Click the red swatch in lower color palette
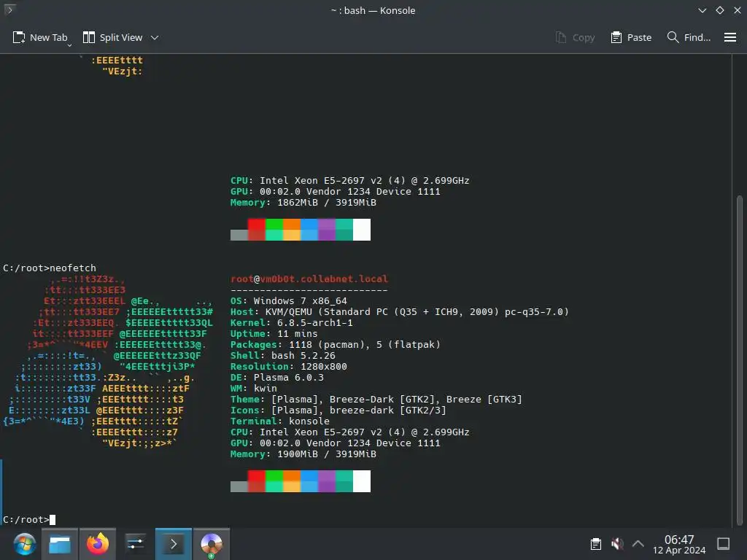 tap(256, 481)
